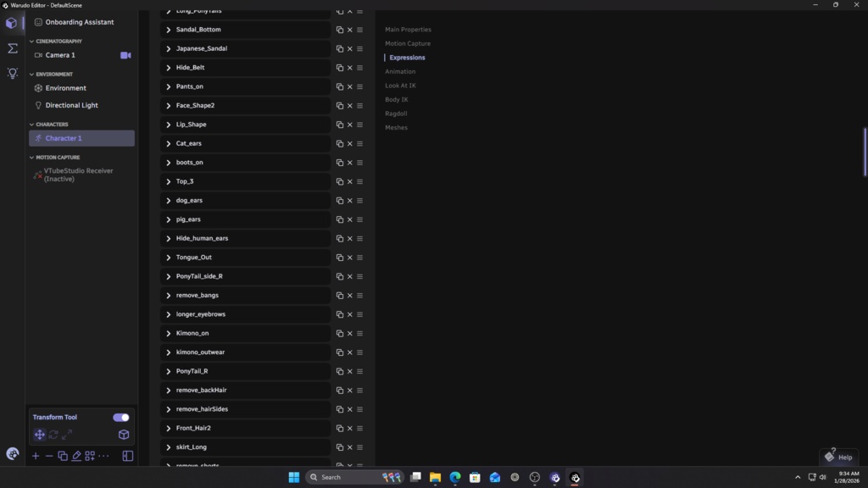Viewport: 868px width, 488px height.
Task: Delete the Tongue_Out expression
Action: 350,258
